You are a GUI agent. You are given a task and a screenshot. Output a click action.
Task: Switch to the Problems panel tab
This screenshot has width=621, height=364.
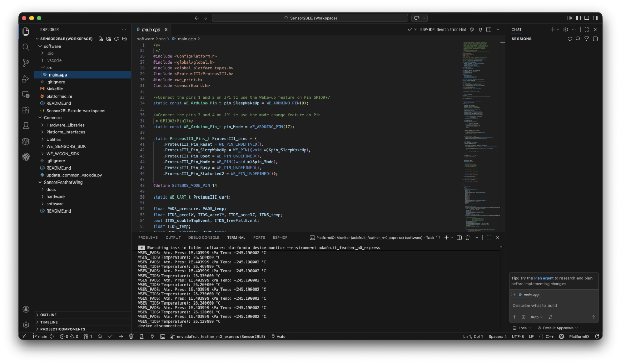pyautogui.click(x=148, y=238)
